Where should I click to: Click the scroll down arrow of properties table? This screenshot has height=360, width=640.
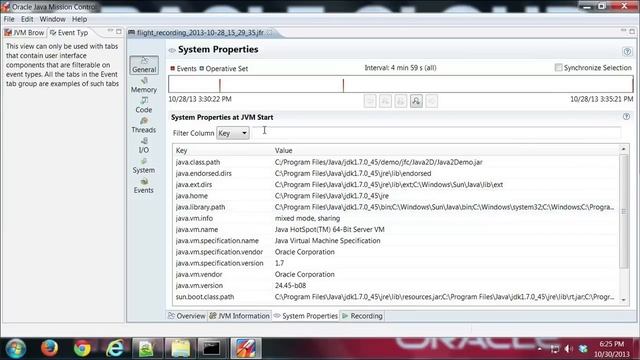click(624, 300)
